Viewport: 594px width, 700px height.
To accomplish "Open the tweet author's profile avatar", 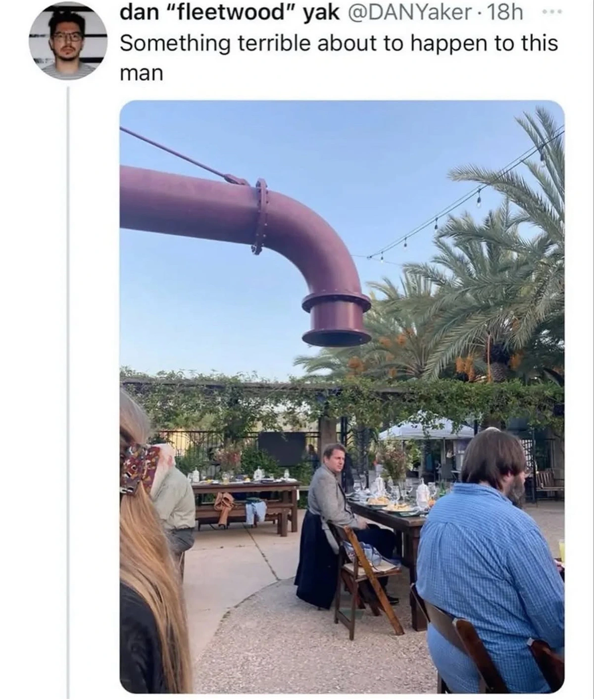I will [68, 42].
